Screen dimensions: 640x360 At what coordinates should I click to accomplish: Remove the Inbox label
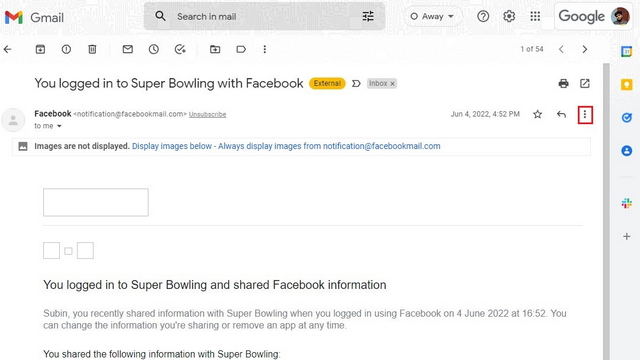393,84
